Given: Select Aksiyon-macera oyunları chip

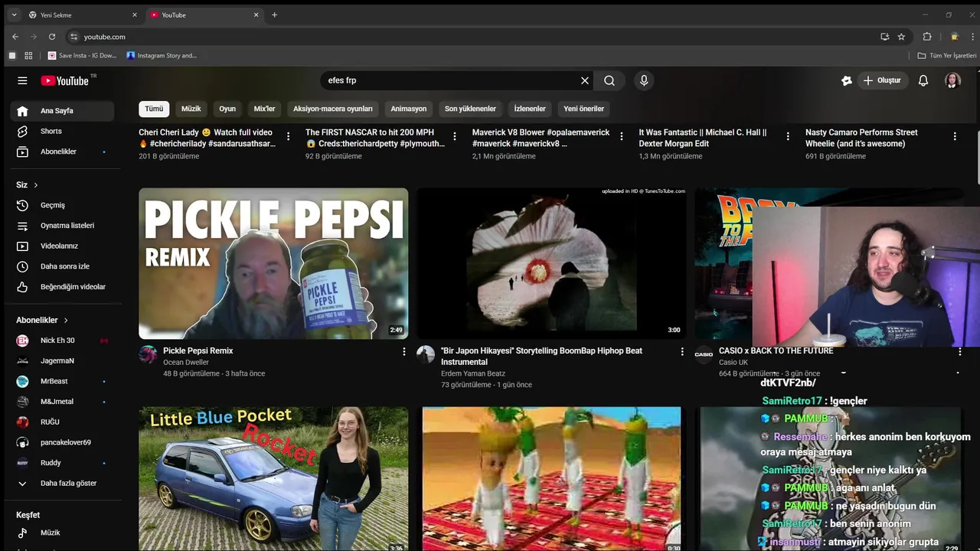Looking at the screenshot, I should (333, 109).
